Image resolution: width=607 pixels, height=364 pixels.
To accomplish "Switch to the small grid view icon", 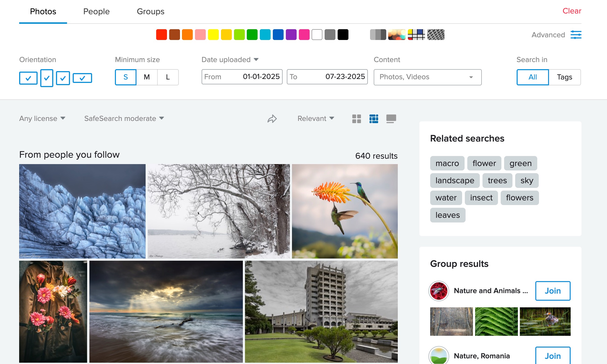I will 357,119.
